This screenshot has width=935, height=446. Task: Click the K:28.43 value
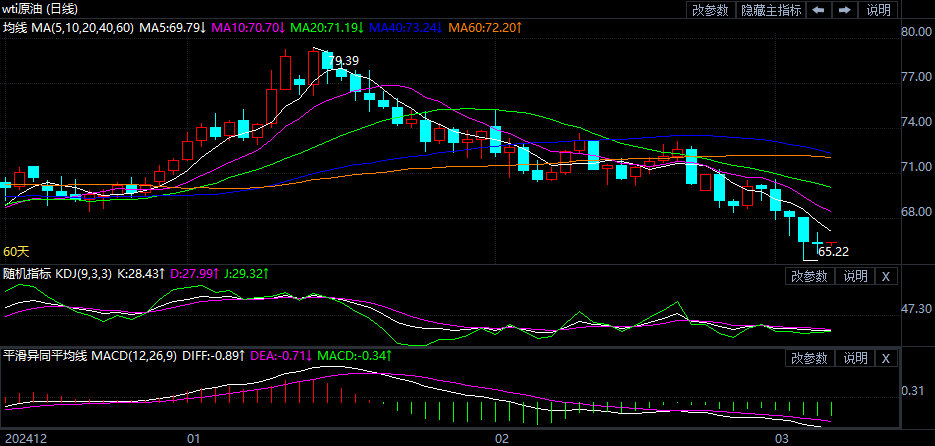click(x=141, y=274)
